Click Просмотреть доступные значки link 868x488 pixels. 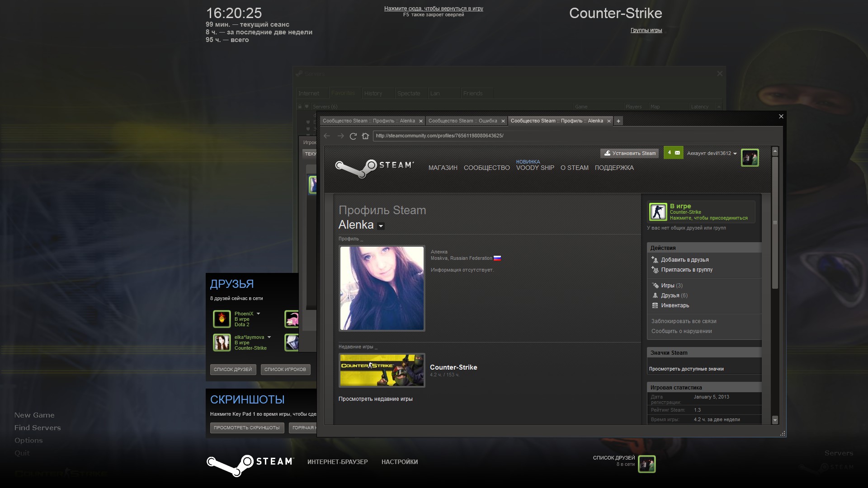point(686,369)
